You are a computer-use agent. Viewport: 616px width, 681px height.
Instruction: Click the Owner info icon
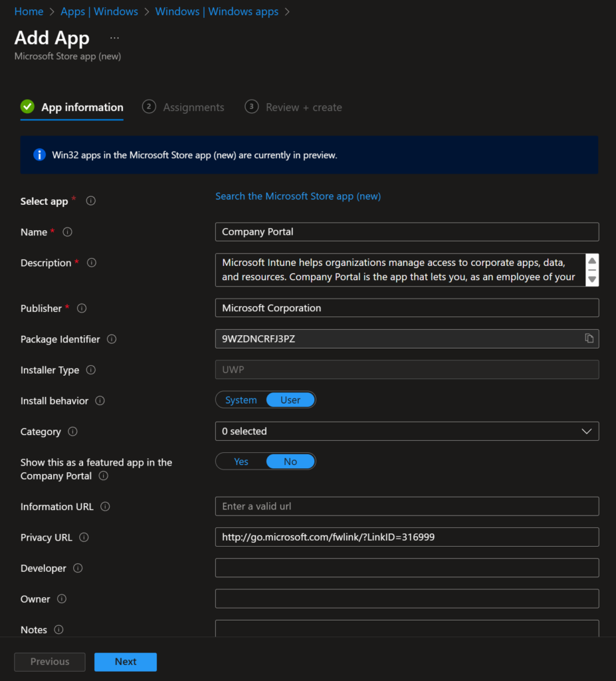[x=62, y=599]
